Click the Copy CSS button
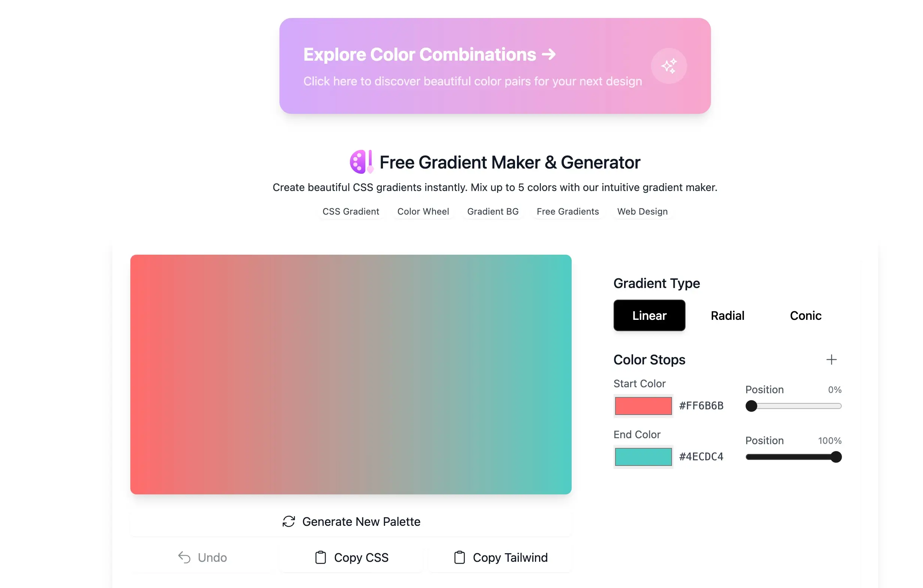The width and height of the screenshot is (923, 588). click(351, 557)
